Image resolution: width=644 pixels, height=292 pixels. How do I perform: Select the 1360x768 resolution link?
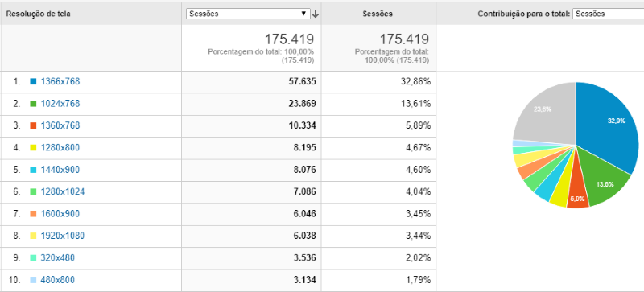[x=60, y=125]
